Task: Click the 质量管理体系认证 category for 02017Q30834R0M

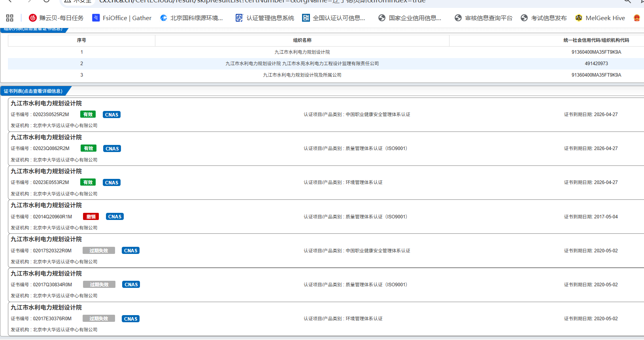Action: click(376, 285)
